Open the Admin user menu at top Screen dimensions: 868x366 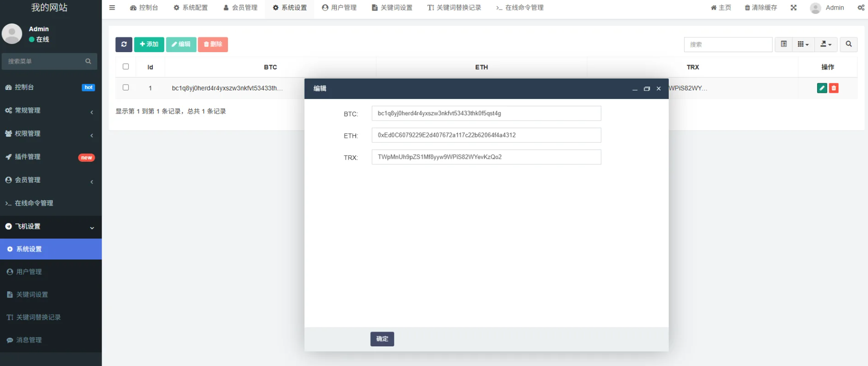point(827,8)
